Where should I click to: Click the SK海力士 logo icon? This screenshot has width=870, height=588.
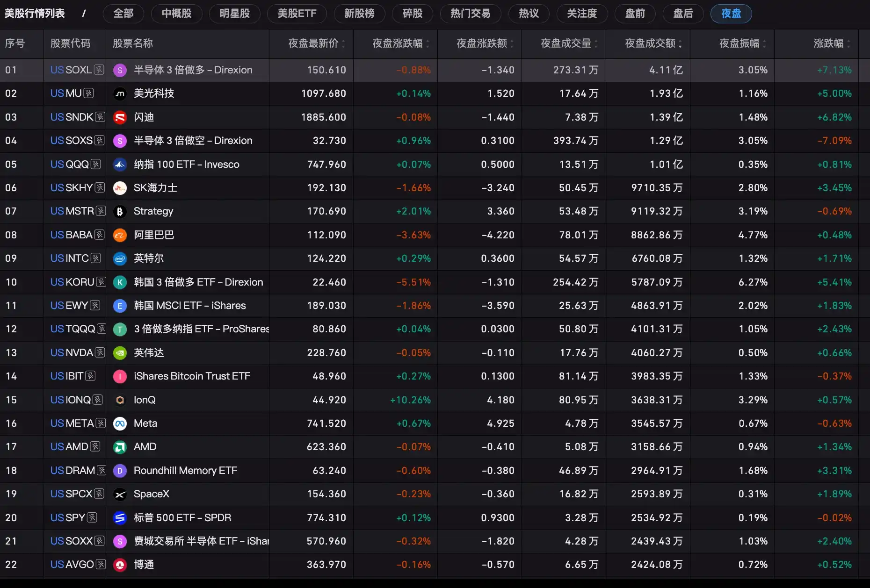(120, 188)
